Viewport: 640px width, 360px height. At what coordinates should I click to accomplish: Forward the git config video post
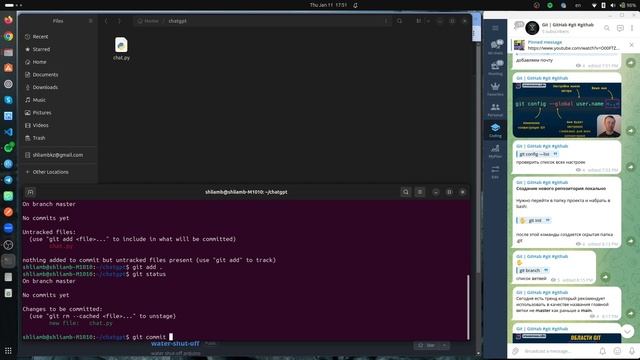point(631,131)
